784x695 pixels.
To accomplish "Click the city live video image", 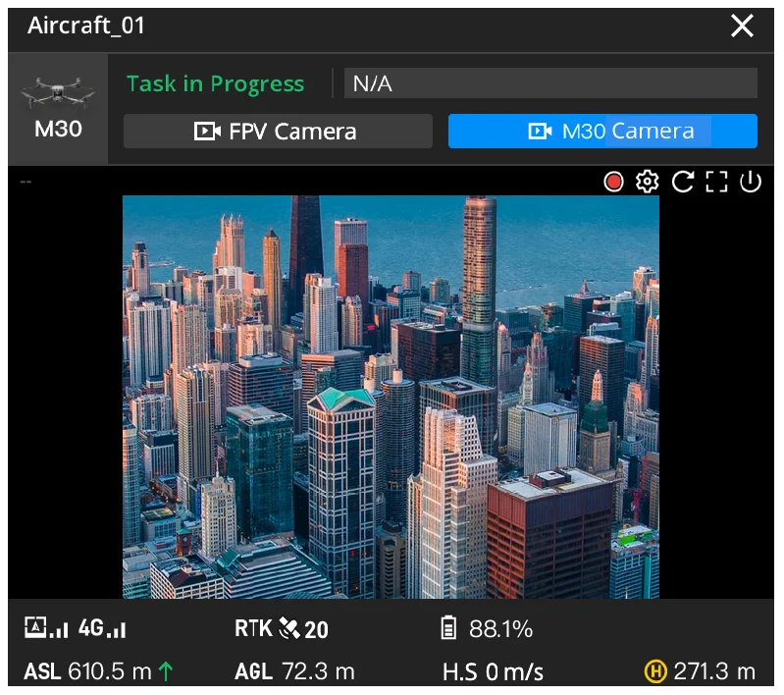I will click(391, 397).
